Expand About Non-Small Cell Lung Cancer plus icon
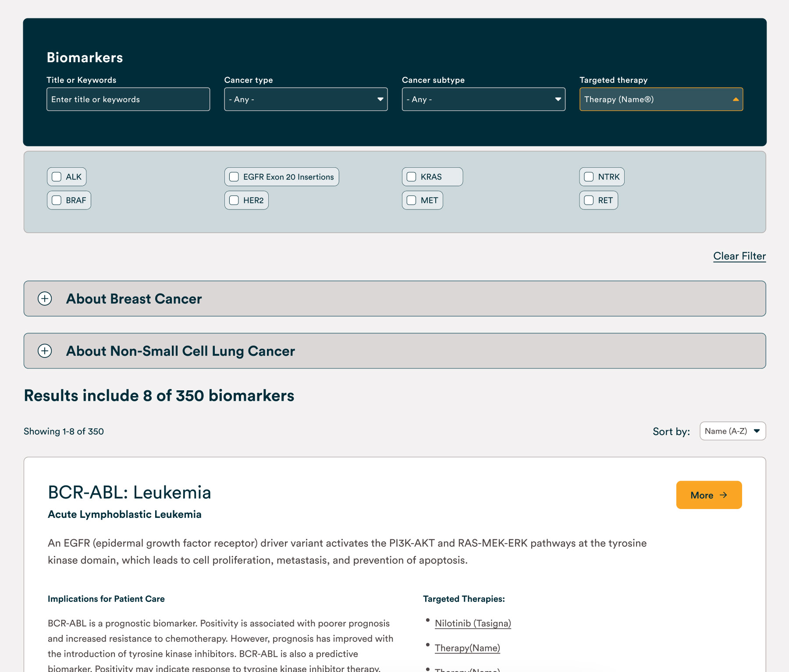 45,351
